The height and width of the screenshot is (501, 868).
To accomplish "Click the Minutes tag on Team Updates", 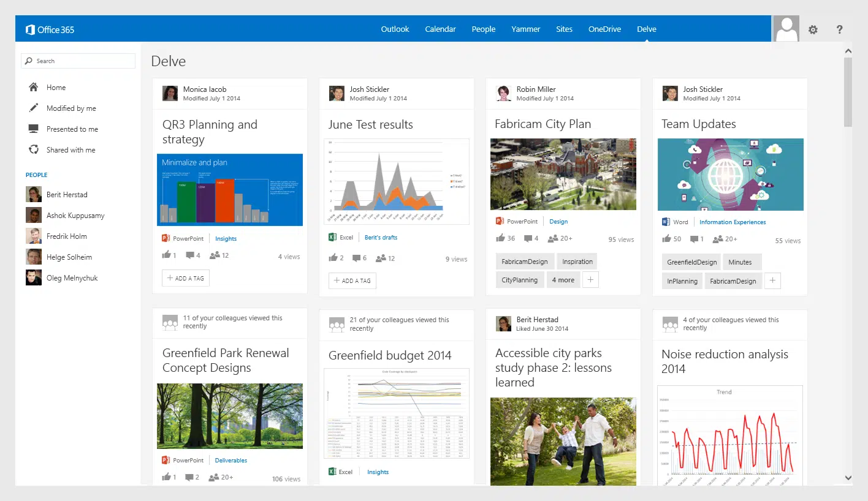I will pyautogui.click(x=742, y=262).
